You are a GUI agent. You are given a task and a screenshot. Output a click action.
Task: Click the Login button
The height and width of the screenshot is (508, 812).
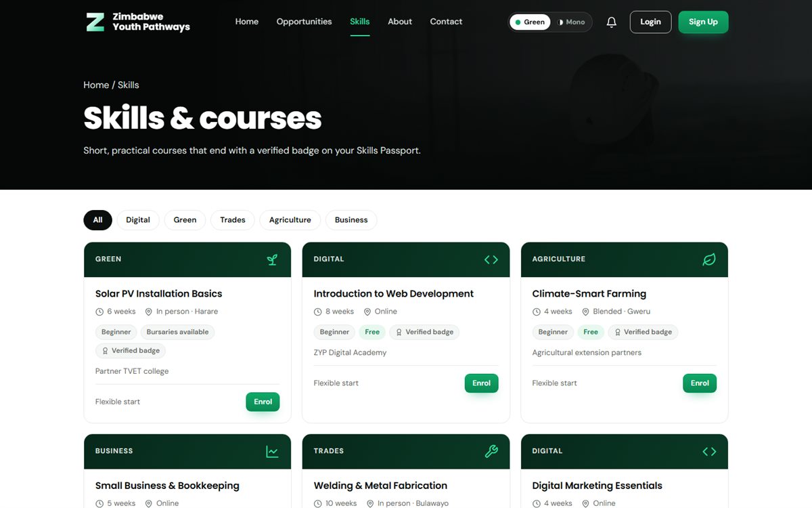click(650, 22)
